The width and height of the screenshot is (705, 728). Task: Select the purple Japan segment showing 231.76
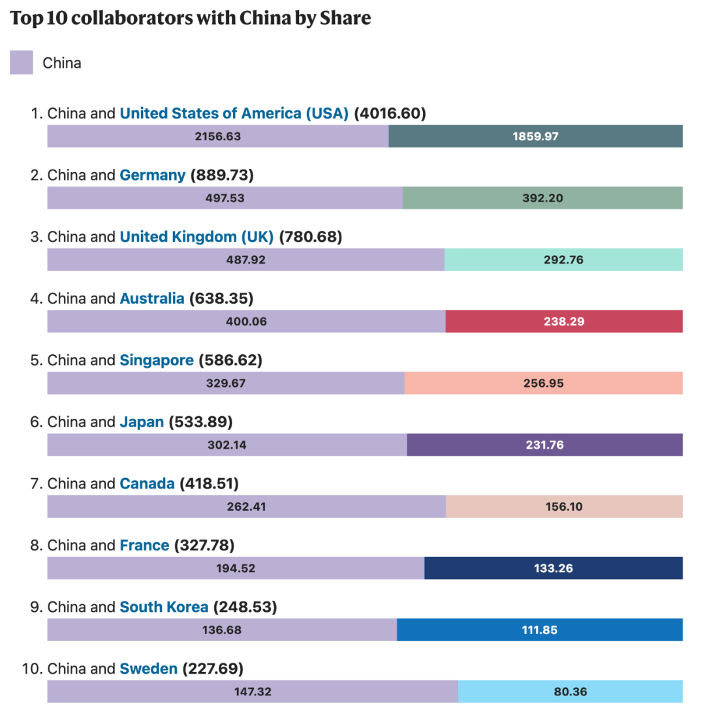point(544,445)
